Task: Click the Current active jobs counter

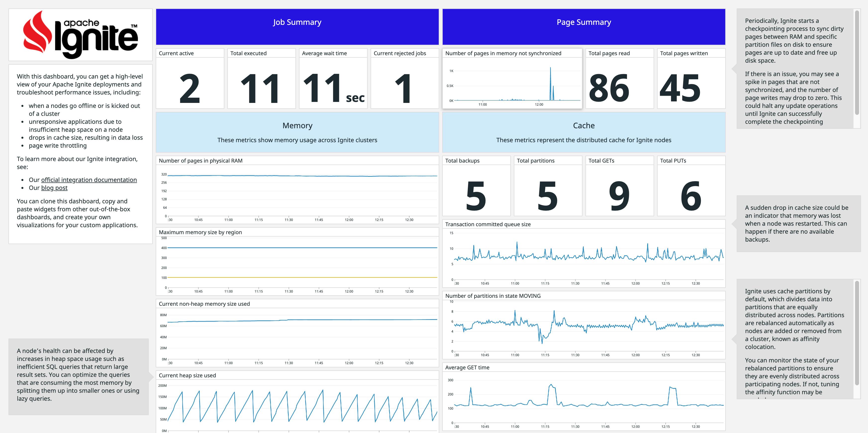Action: (x=190, y=81)
